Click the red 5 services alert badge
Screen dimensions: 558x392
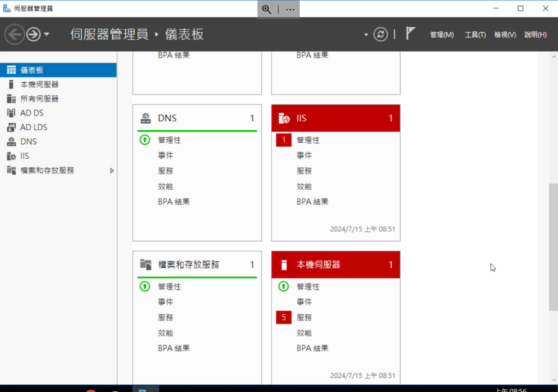pos(284,317)
